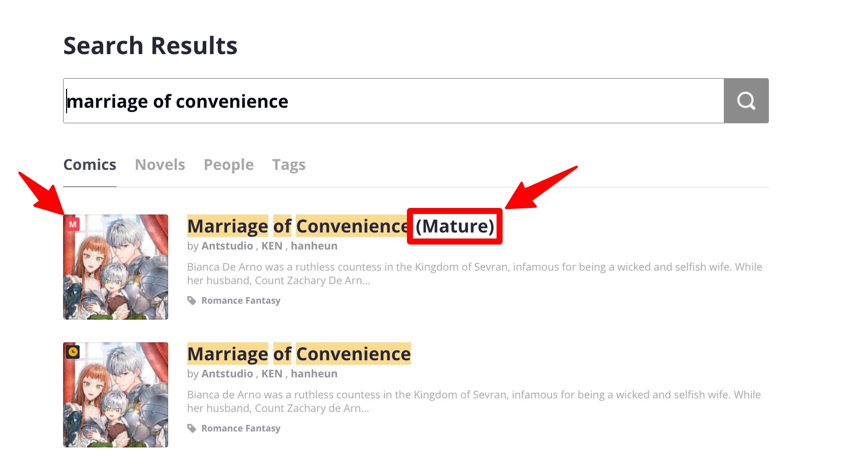Open Marriage of Convenience (Mature) title

tap(341, 226)
